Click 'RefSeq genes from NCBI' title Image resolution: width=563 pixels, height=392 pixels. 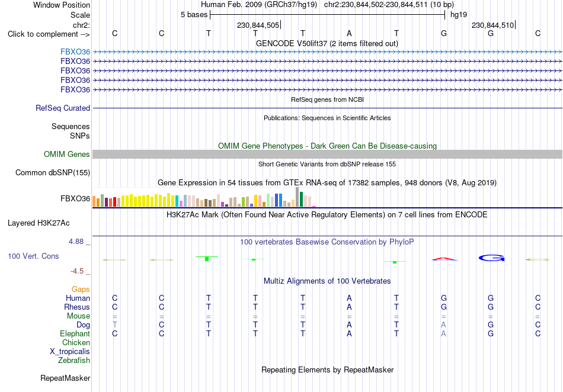(327, 99)
